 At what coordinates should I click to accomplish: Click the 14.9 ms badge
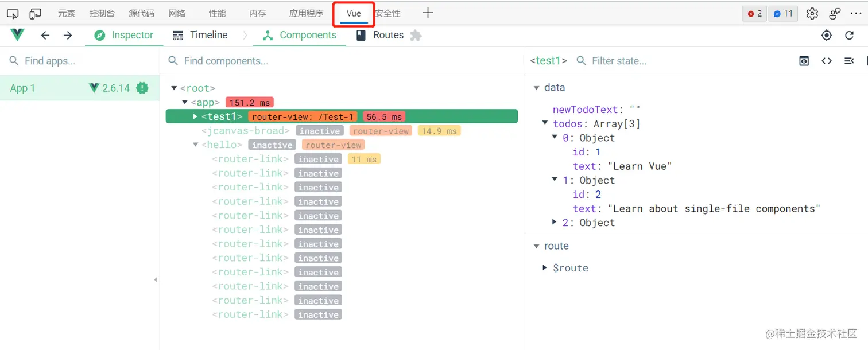point(439,131)
